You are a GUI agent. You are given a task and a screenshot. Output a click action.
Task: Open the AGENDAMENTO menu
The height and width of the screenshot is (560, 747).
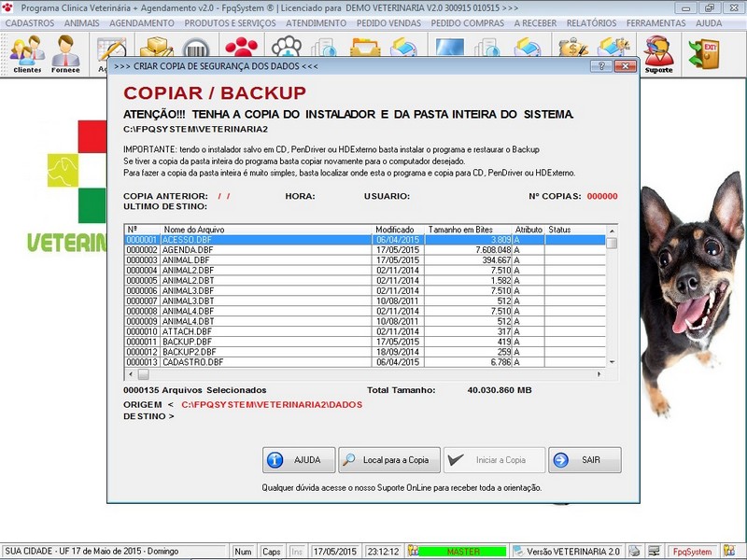pos(142,22)
